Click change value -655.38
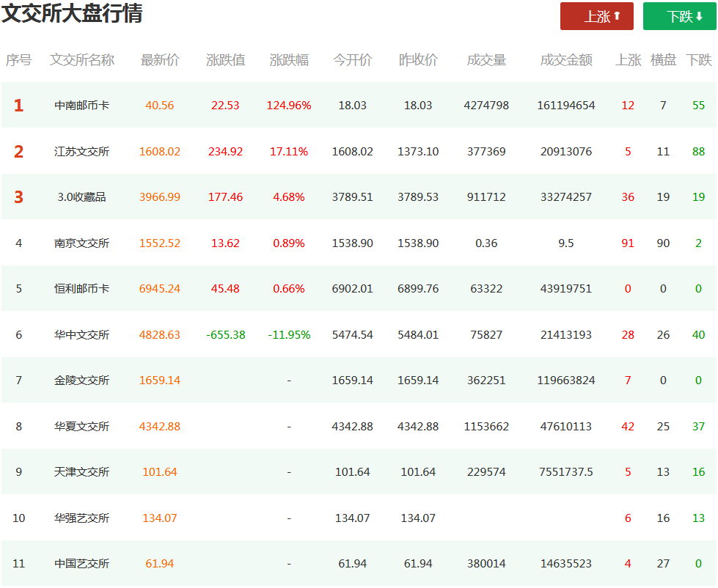 point(225,335)
